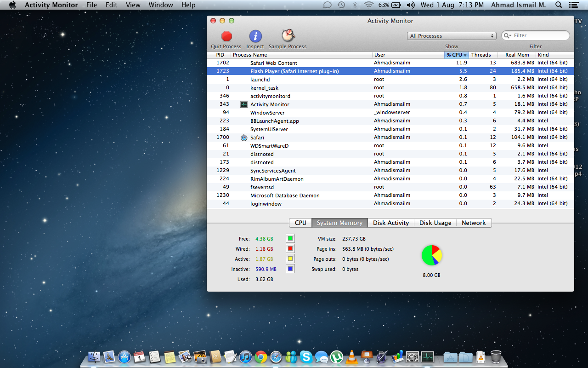Open Skype from the Dock
Screen dimensions: 588x368
click(306, 356)
